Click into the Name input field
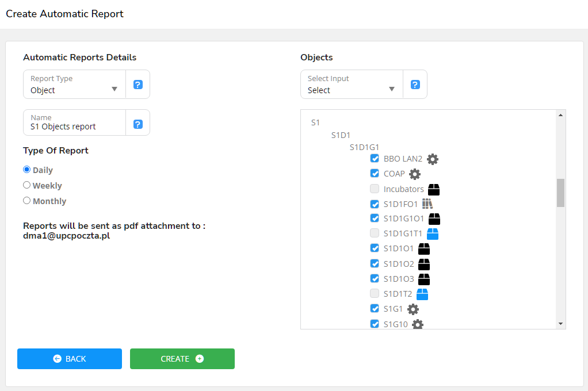Screen dimensions: 588x391 (x=75, y=126)
